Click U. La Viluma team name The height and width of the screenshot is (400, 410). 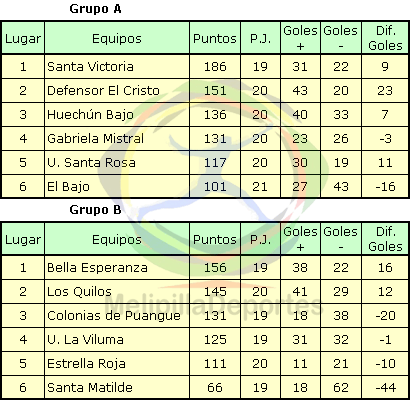pos(85,340)
